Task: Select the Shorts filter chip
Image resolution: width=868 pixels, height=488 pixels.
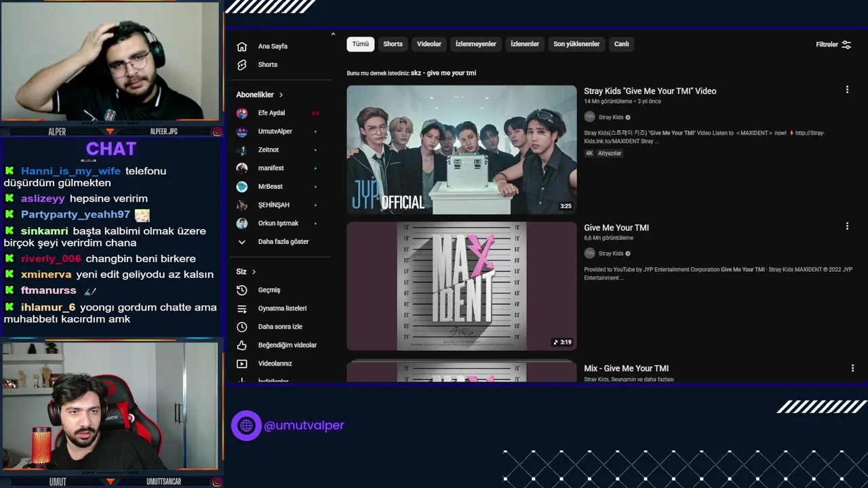Action: point(393,44)
